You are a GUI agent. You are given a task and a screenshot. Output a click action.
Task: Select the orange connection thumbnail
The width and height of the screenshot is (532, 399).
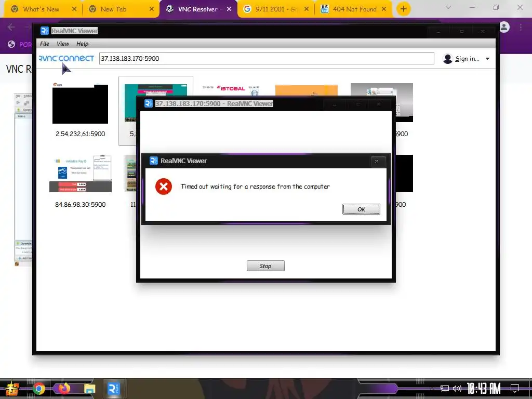(307, 90)
